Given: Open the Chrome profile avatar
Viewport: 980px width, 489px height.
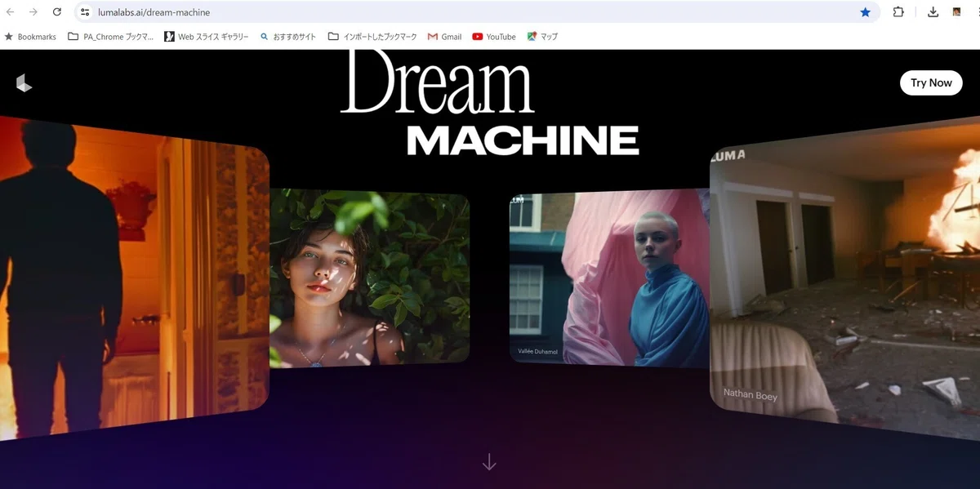Looking at the screenshot, I should pyautogui.click(x=956, y=12).
